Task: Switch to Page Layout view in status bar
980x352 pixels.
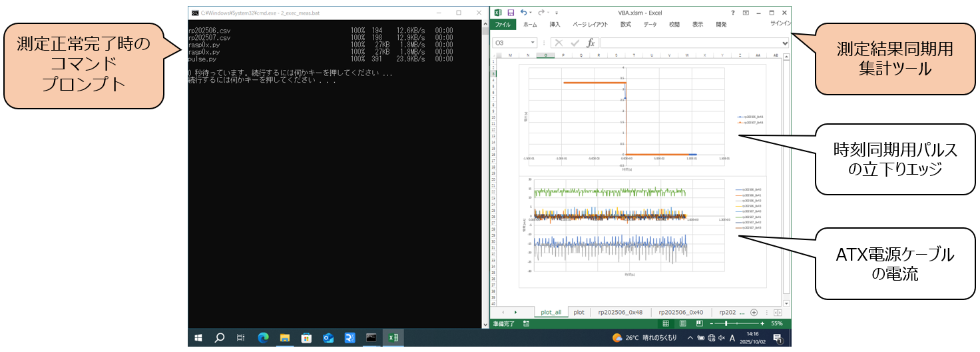Action: [x=682, y=323]
